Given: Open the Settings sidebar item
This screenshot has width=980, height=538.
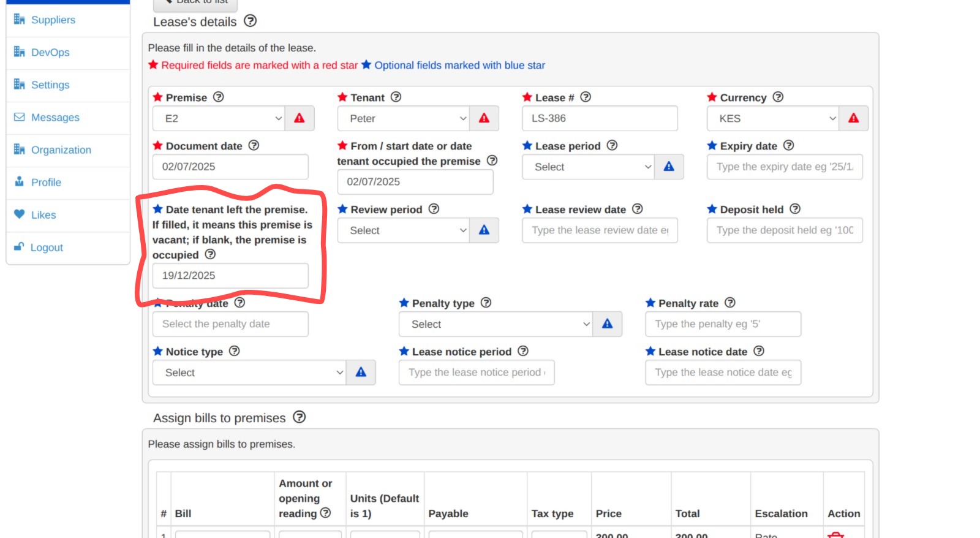Looking at the screenshot, I should click(50, 85).
